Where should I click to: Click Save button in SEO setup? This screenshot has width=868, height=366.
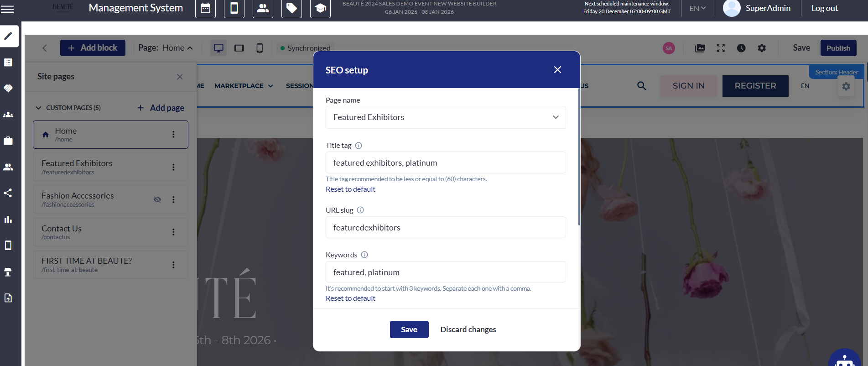(x=409, y=329)
